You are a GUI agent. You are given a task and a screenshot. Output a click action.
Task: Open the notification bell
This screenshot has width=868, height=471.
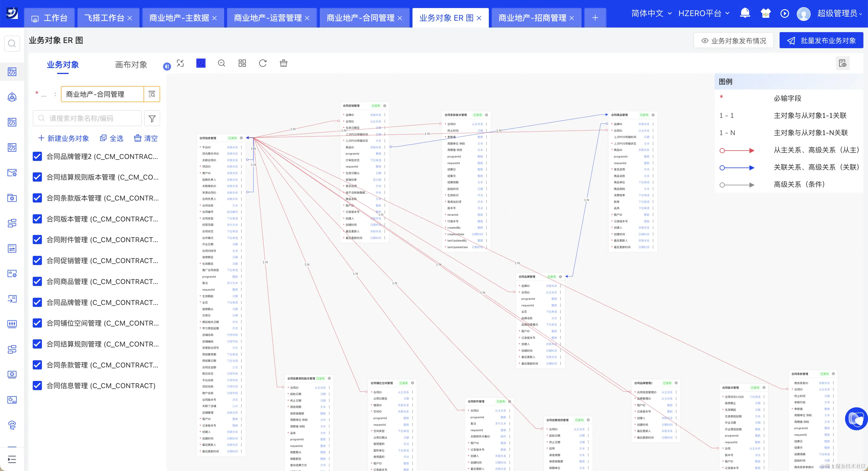[745, 13]
